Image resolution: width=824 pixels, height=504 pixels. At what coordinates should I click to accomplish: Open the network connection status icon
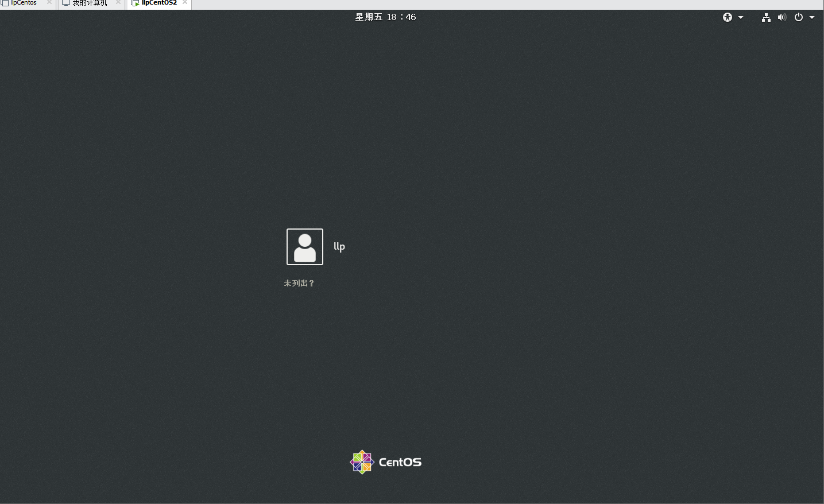(766, 17)
